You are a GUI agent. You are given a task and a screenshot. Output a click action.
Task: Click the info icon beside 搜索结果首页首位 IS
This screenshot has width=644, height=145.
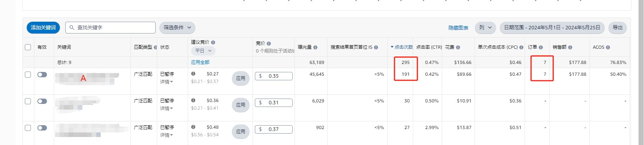click(376, 48)
